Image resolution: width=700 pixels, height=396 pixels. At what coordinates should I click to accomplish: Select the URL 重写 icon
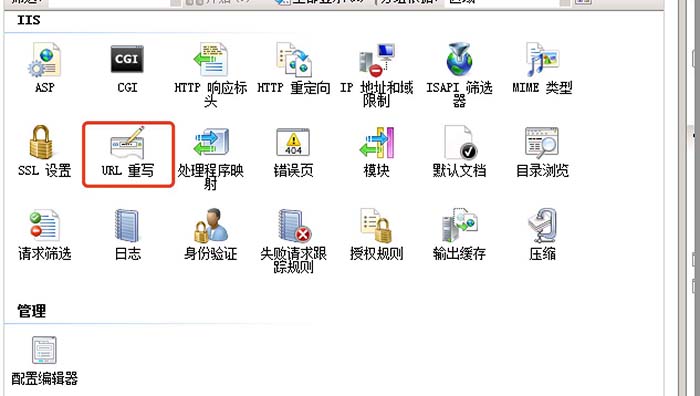127,142
